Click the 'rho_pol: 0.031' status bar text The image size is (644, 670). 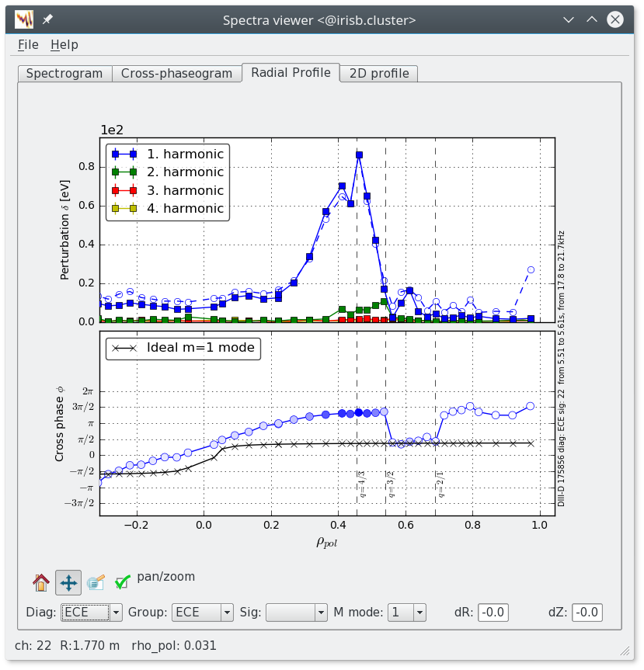(x=174, y=646)
